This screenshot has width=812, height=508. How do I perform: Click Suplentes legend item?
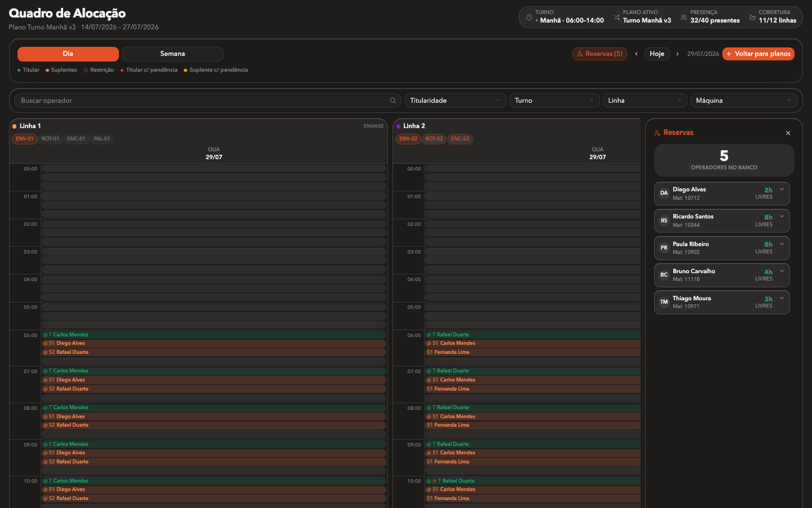[x=61, y=70]
